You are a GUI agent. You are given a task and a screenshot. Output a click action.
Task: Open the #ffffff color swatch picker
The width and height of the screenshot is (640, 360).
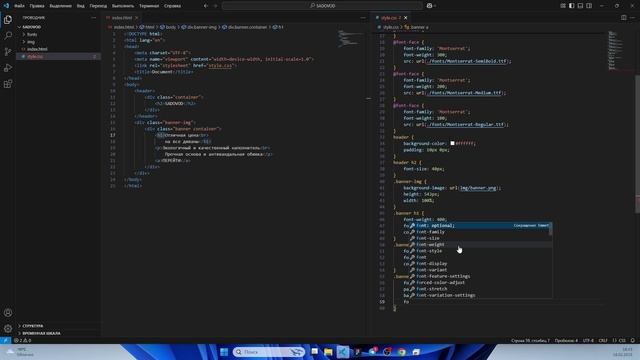point(452,143)
